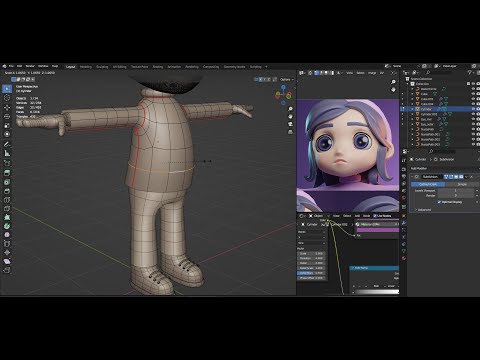Select the Move tool
Viewport: 480px width, 360px height.
pyautogui.click(x=7, y=107)
